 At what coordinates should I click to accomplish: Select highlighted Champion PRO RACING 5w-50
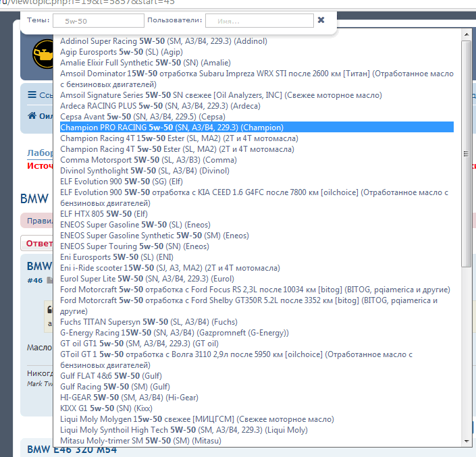pos(257,128)
